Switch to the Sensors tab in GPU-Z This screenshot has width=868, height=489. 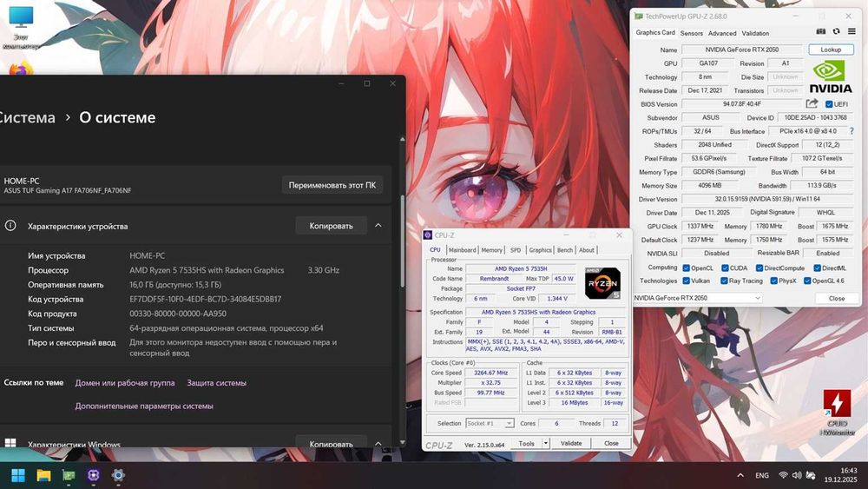click(692, 33)
